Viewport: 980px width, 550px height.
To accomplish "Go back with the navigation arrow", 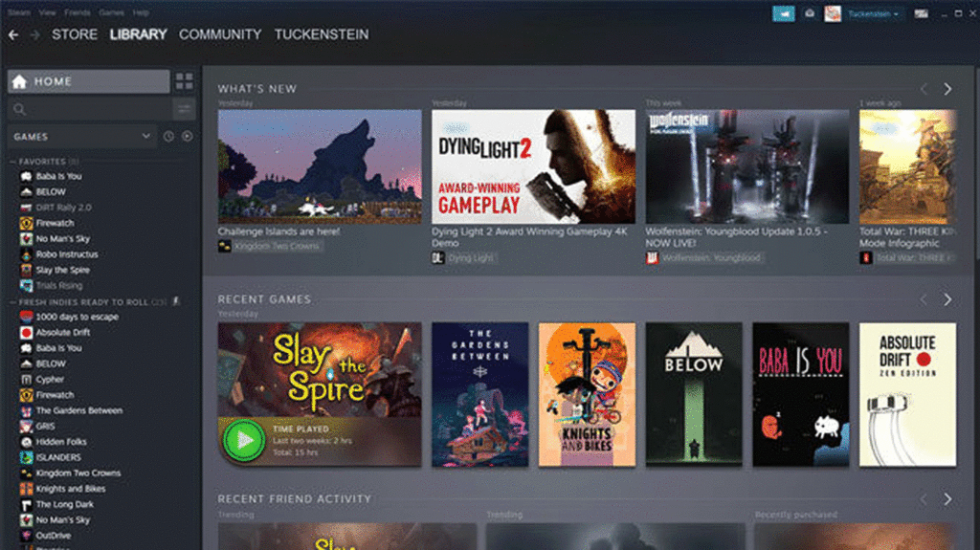I will [x=13, y=34].
